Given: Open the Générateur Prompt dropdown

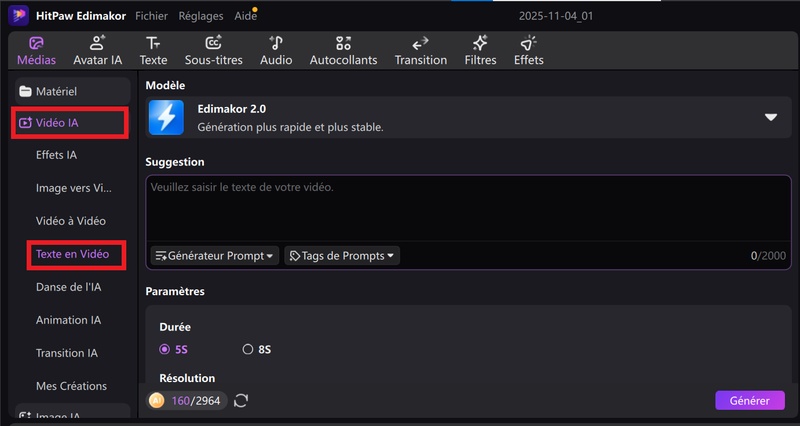Looking at the screenshot, I should [x=215, y=256].
